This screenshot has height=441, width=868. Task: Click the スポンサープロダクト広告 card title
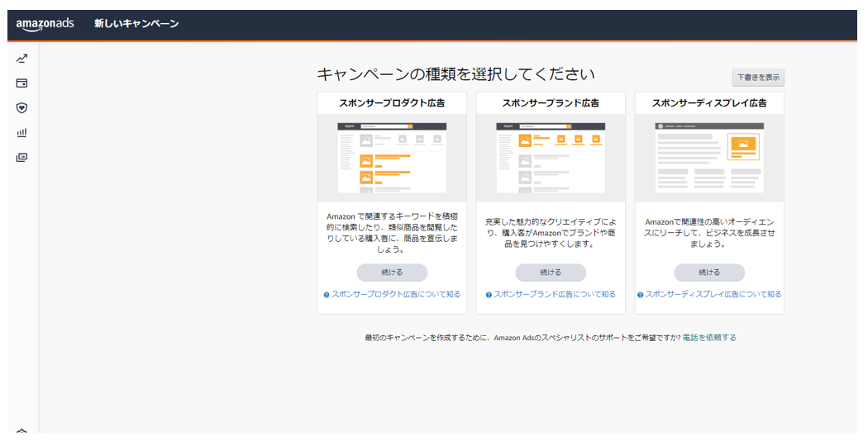(392, 103)
